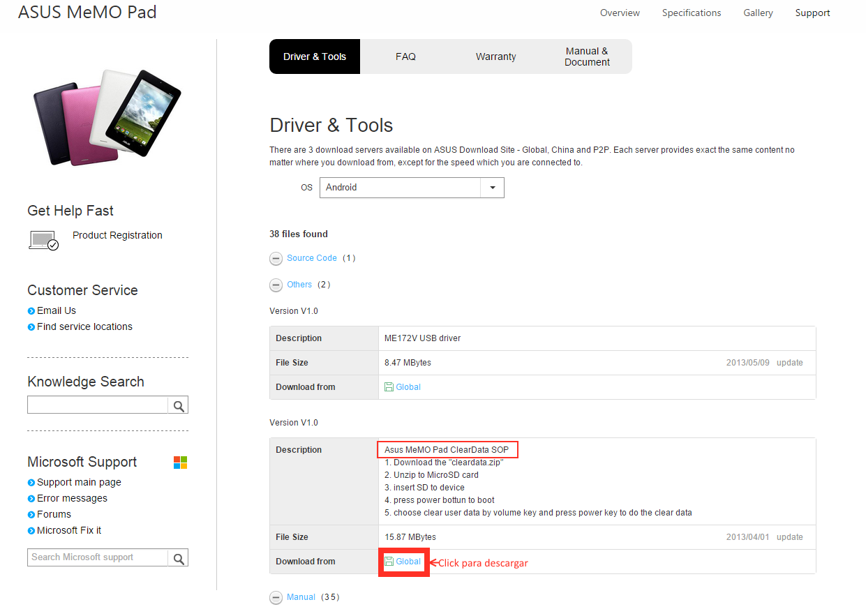Click the Product Registration laptop icon
The width and height of the screenshot is (866, 616).
(x=43, y=240)
